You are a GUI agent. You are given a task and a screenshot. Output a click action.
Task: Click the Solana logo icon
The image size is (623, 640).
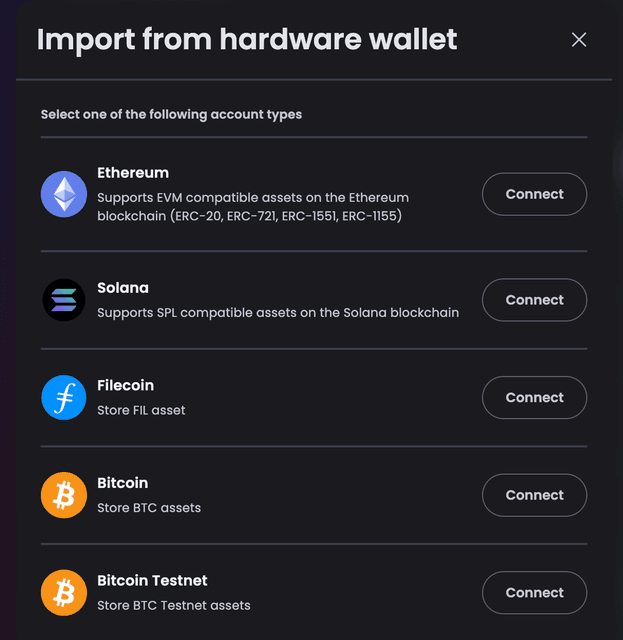click(64, 299)
